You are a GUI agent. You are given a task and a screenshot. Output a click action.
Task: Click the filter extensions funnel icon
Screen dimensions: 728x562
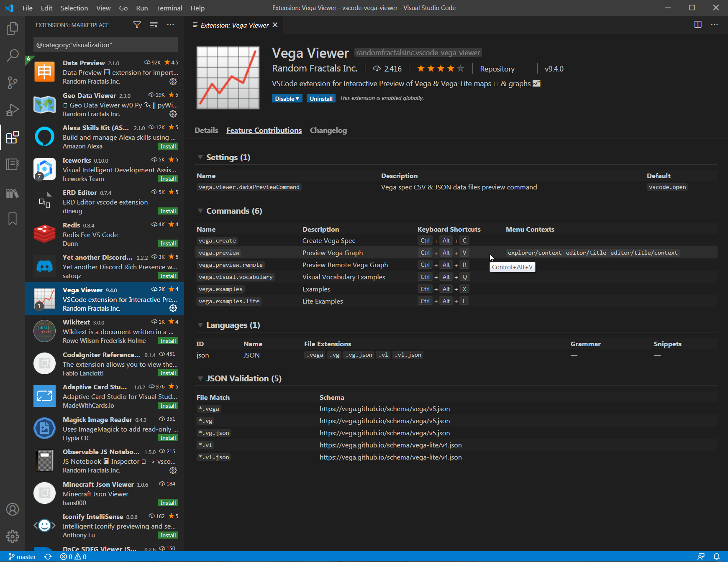coord(137,25)
